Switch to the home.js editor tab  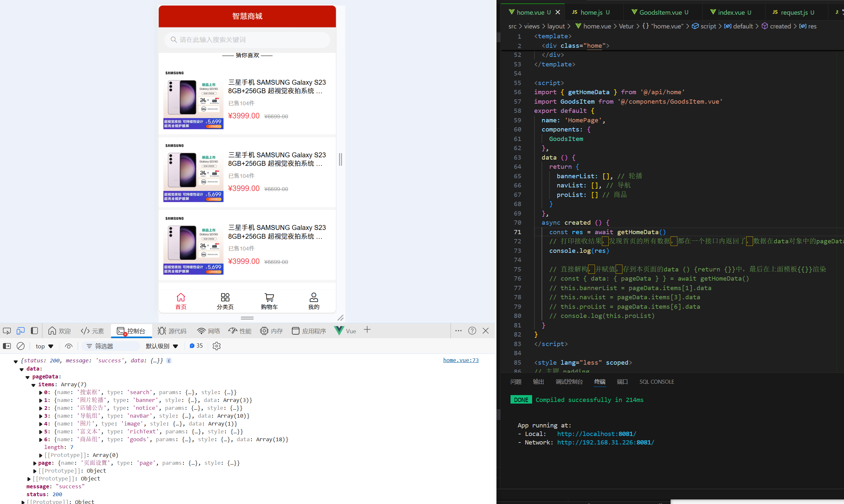[x=591, y=12]
